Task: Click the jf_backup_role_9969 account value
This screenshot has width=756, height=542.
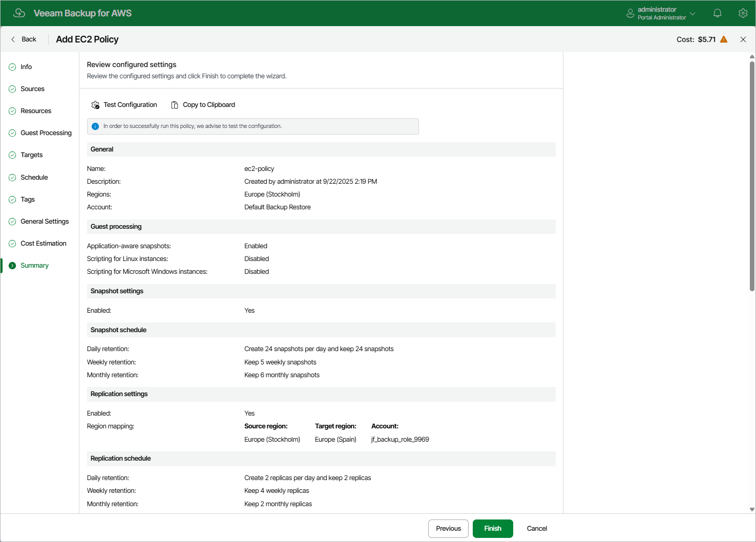Action: click(400, 440)
